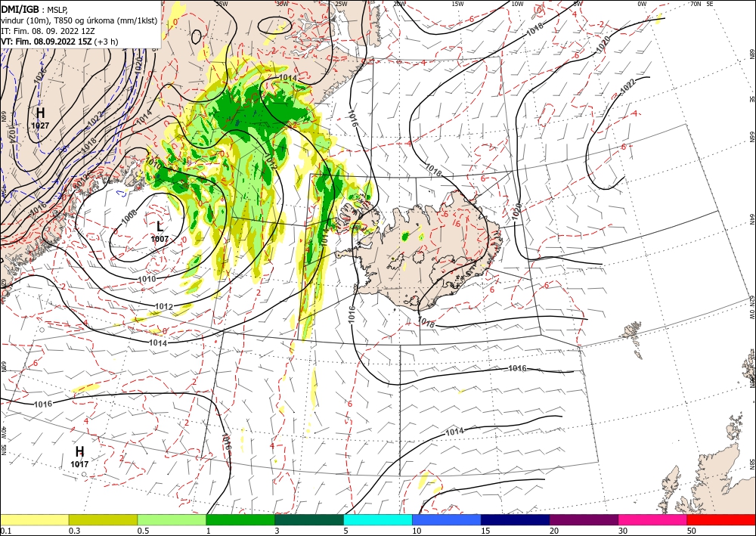Click the red 50+ mm legend swatch
This screenshot has height=536, width=756.
(721, 519)
